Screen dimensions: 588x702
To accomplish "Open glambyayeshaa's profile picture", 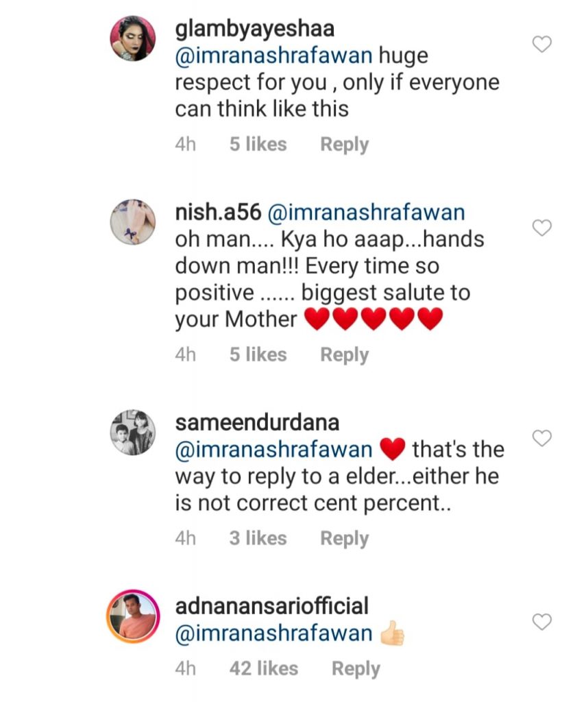I will coord(134,40).
